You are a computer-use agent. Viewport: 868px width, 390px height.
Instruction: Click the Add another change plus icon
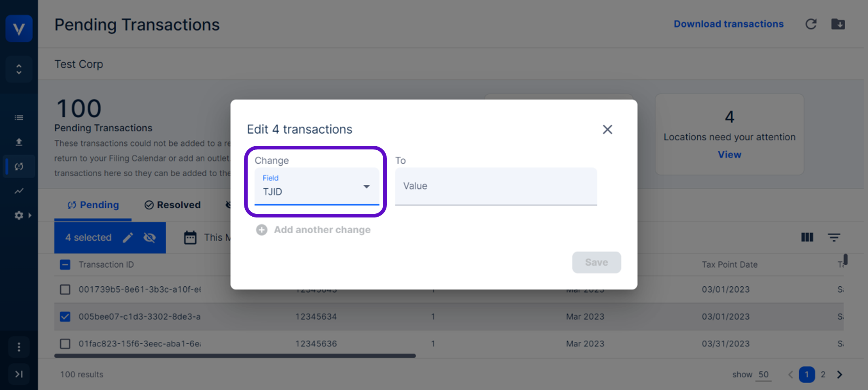point(262,230)
